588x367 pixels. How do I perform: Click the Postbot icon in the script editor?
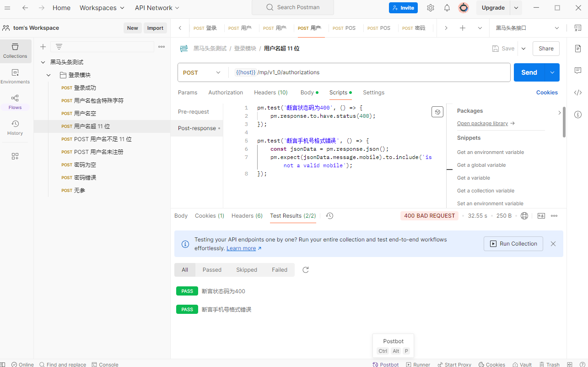point(437,112)
